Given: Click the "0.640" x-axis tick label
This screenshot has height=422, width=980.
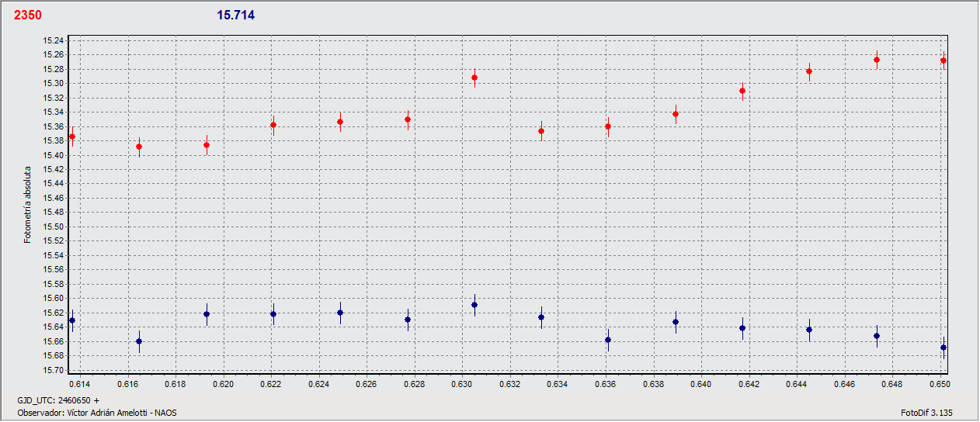Looking at the screenshot, I should 701,384.
